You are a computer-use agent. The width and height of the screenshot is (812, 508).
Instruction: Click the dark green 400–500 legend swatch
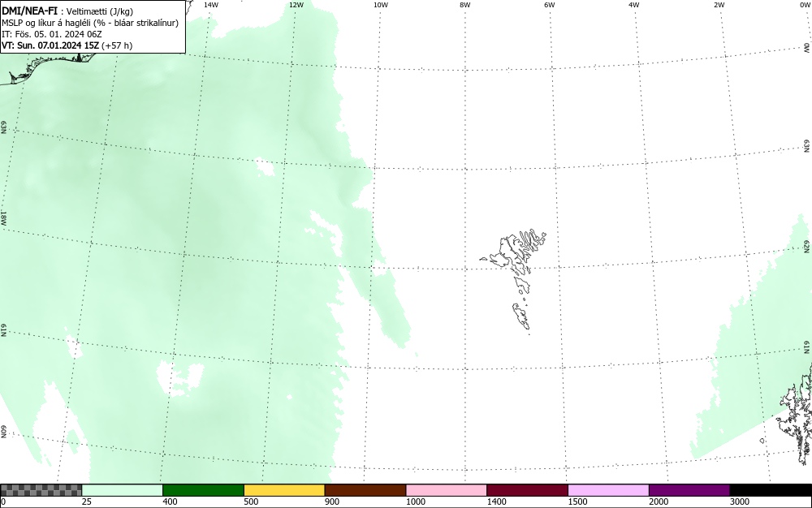pos(203,490)
